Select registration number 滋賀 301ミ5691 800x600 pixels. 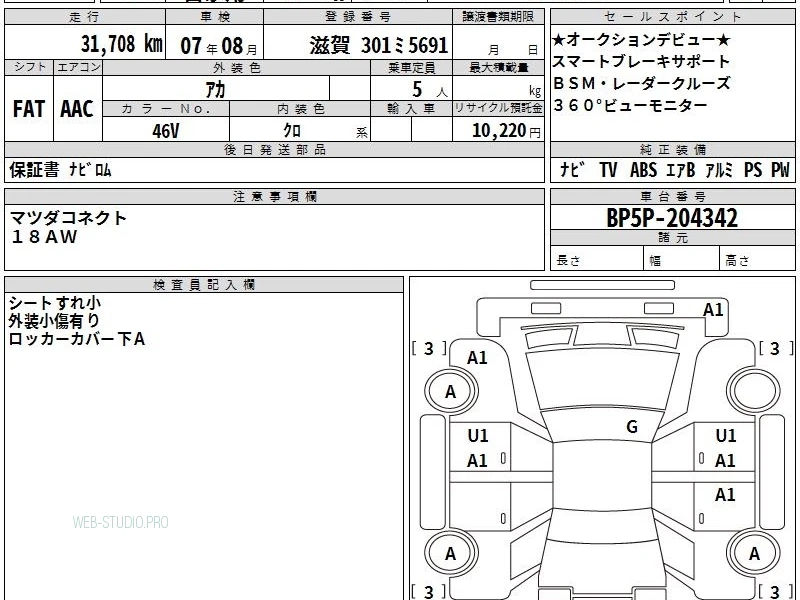(378, 45)
